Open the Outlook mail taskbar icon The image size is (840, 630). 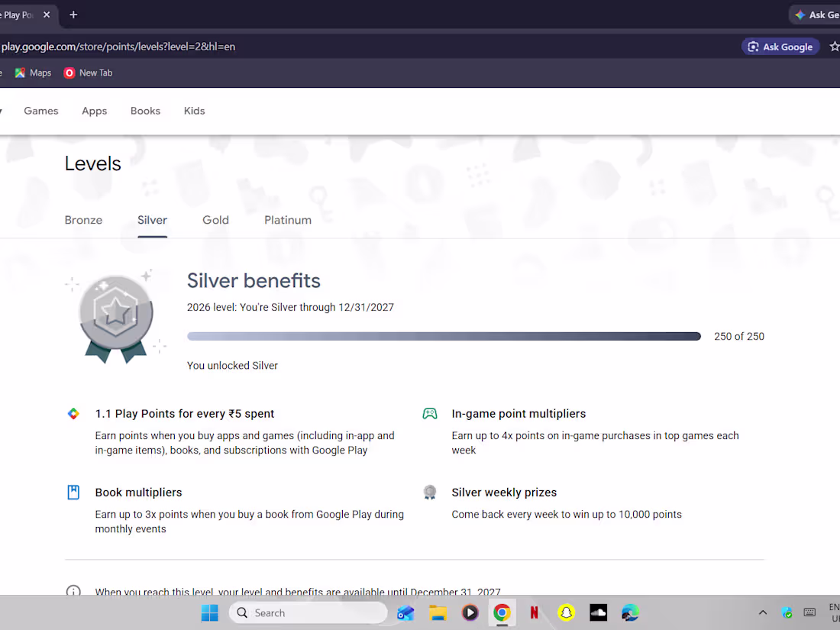[405, 613]
